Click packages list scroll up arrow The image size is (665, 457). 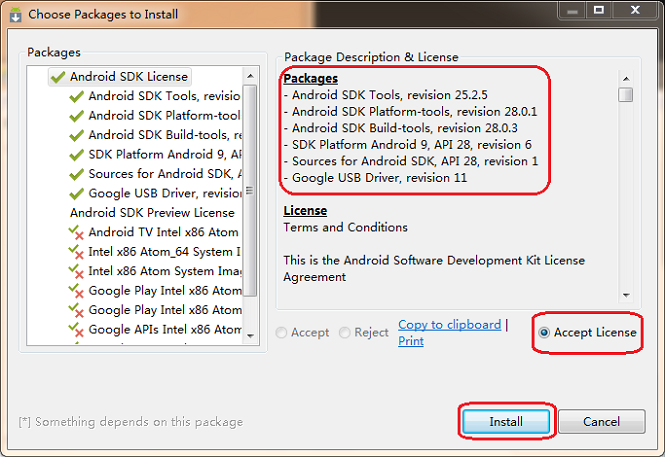click(250, 76)
